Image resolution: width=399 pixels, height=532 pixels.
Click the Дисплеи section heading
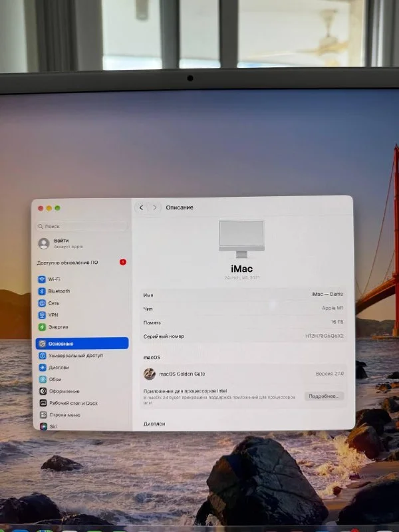click(154, 424)
